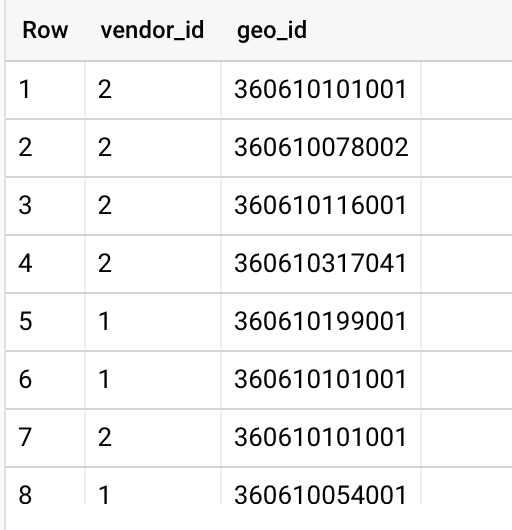Click geo_id value in row 7
Image resolution: width=512 pixels, height=530 pixels.
point(320,437)
